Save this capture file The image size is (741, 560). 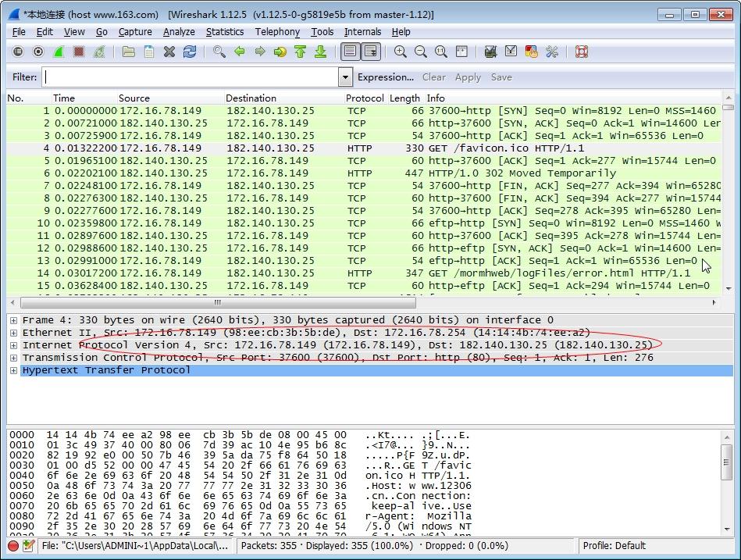[x=149, y=52]
